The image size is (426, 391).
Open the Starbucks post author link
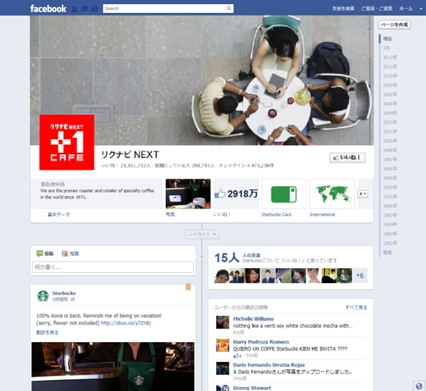(64, 293)
